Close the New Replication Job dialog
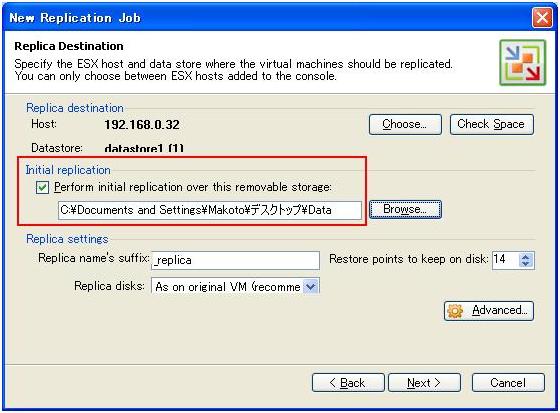 pyautogui.click(x=542, y=18)
